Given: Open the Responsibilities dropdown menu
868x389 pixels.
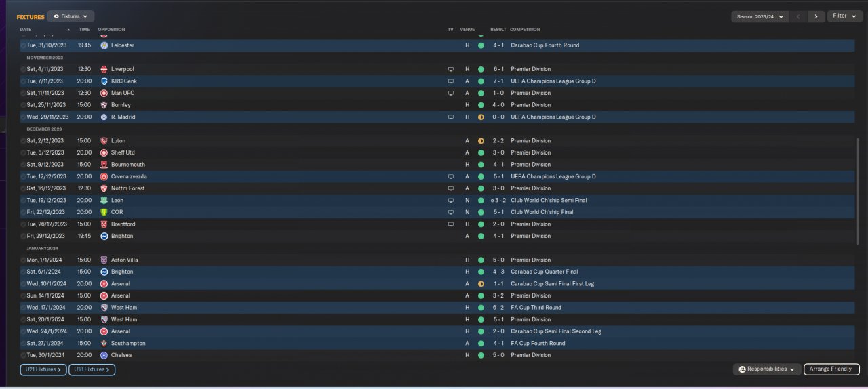Looking at the screenshot, I should coord(766,369).
